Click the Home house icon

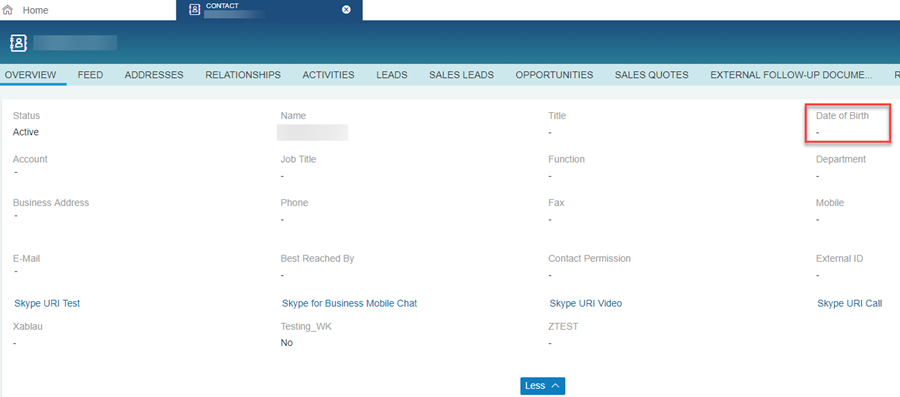pos(8,10)
